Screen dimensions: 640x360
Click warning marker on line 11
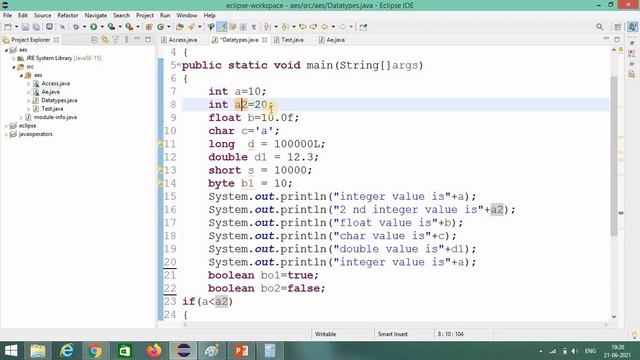point(160,144)
